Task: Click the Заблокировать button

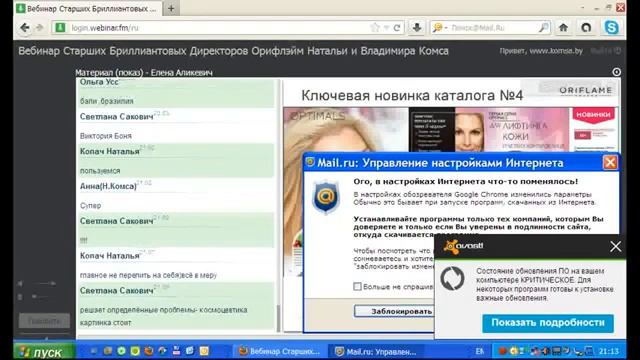Action: [x=394, y=311]
